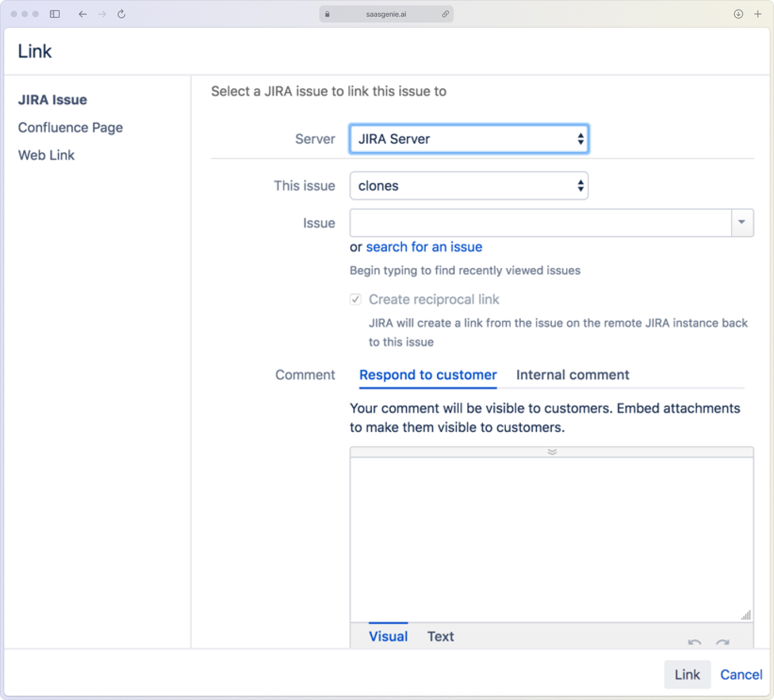Click the padlock icon in the address bar
Image resolution: width=774 pixels, height=700 pixels.
(x=327, y=14)
